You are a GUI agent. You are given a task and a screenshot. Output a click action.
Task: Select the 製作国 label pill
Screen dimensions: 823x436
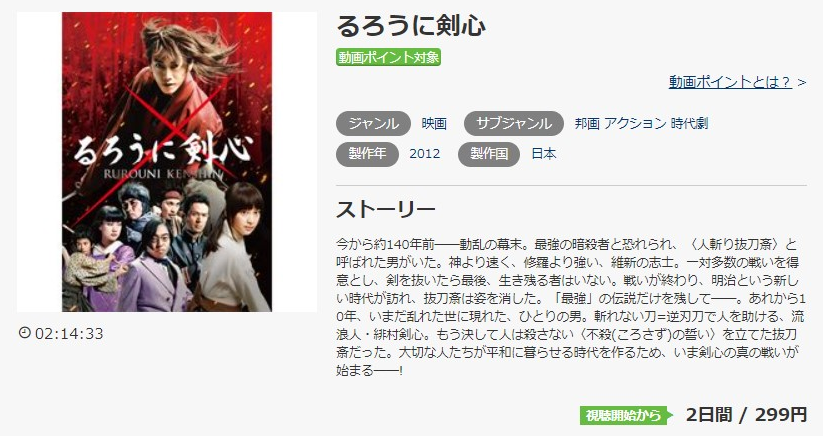(x=489, y=154)
